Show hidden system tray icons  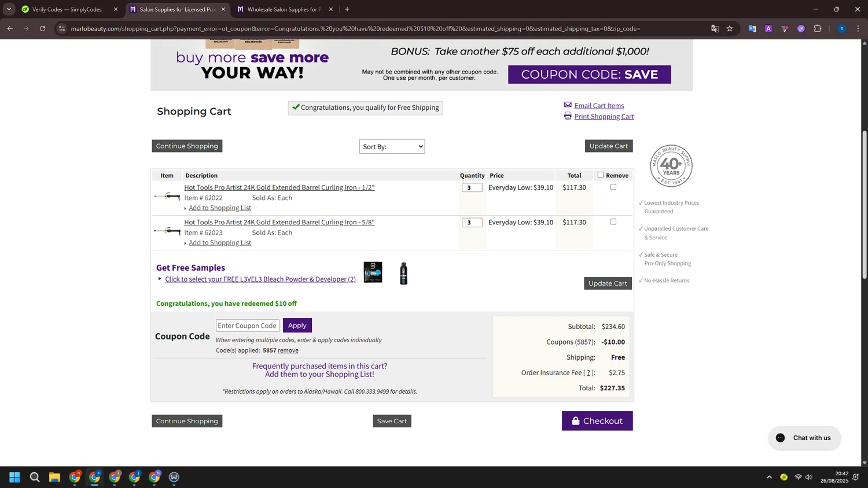pyautogui.click(x=769, y=477)
